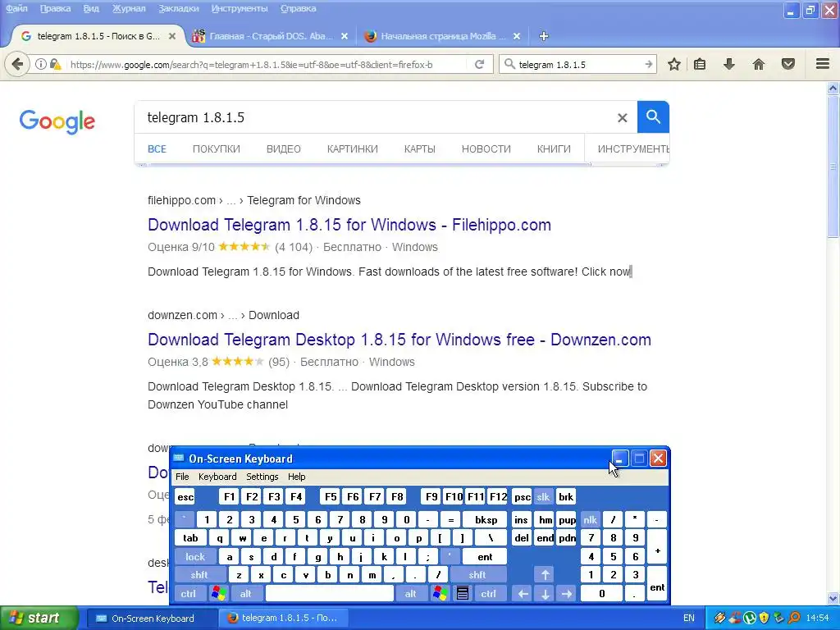Show site information icon in address bar
This screenshot has height=630, width=840.
41,64
